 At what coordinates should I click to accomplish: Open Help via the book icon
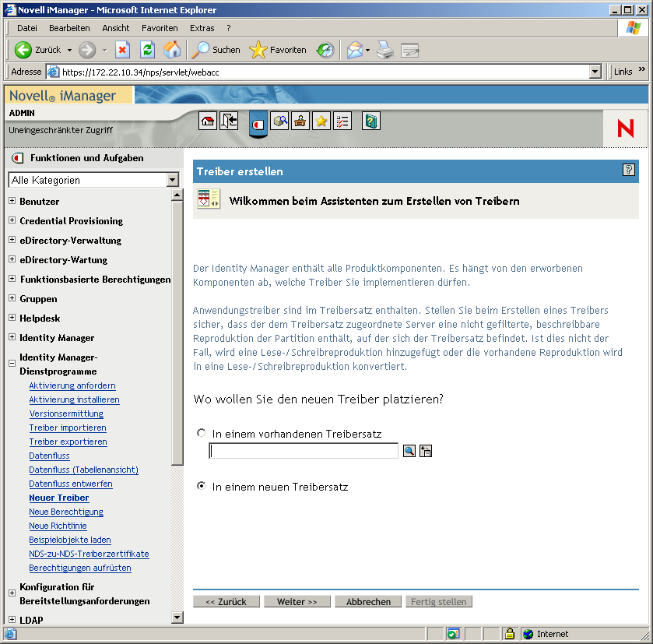click(370, 121)
